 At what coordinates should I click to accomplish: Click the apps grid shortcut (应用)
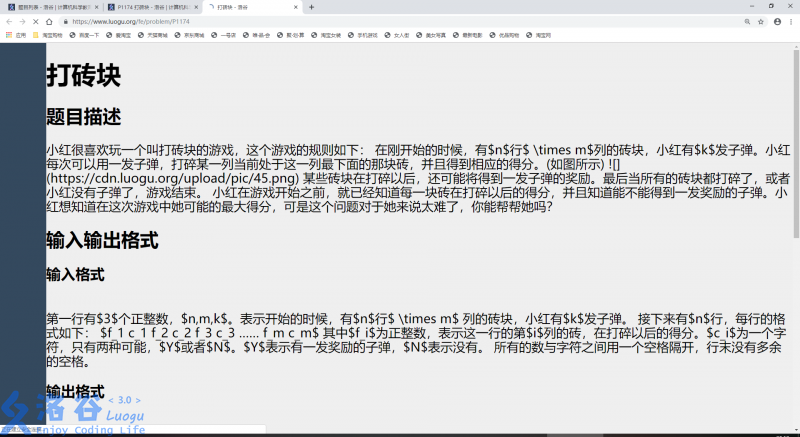click(15, 34)
